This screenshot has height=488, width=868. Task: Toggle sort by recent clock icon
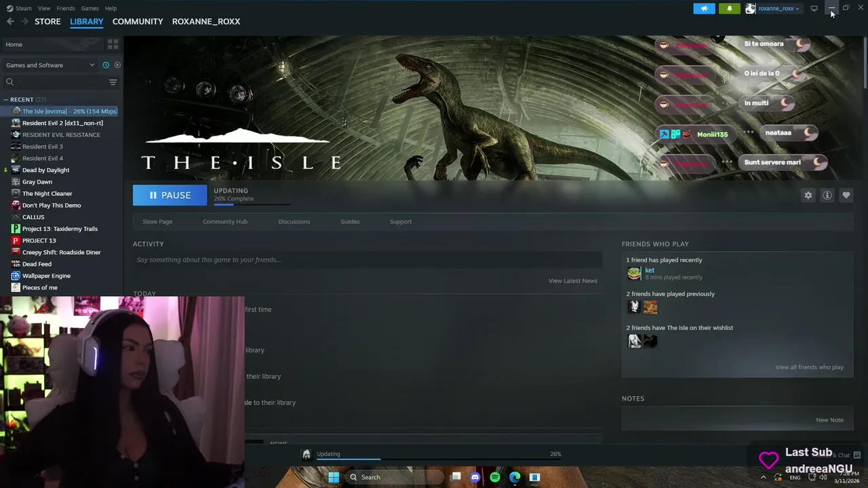pyautogui.click(x=106, y=65)
